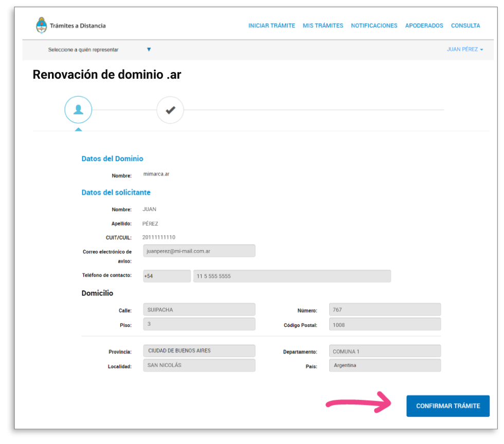
Task: Navigate to MIS TRÁMITES
Action: 323,25
